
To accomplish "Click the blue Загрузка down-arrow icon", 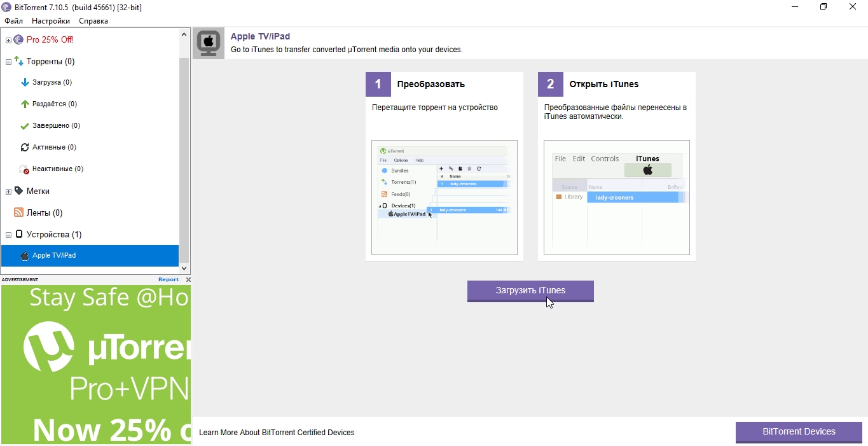I will 25,83.
